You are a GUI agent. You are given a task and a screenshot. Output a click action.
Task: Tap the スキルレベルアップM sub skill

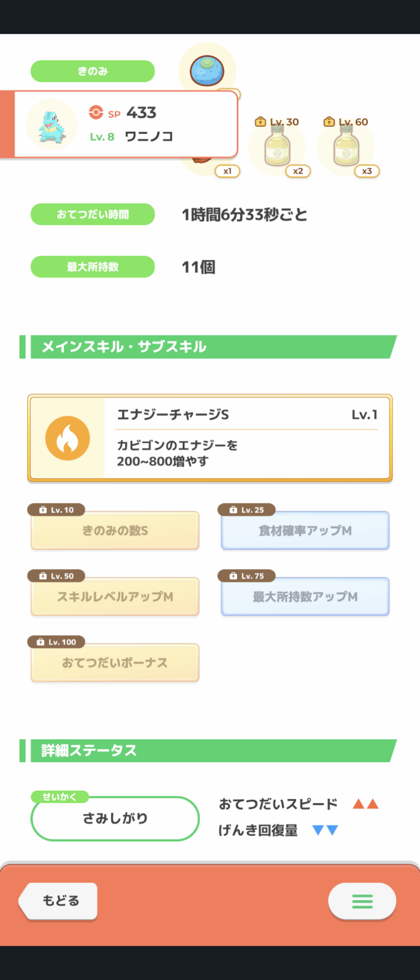click(115, 597)
